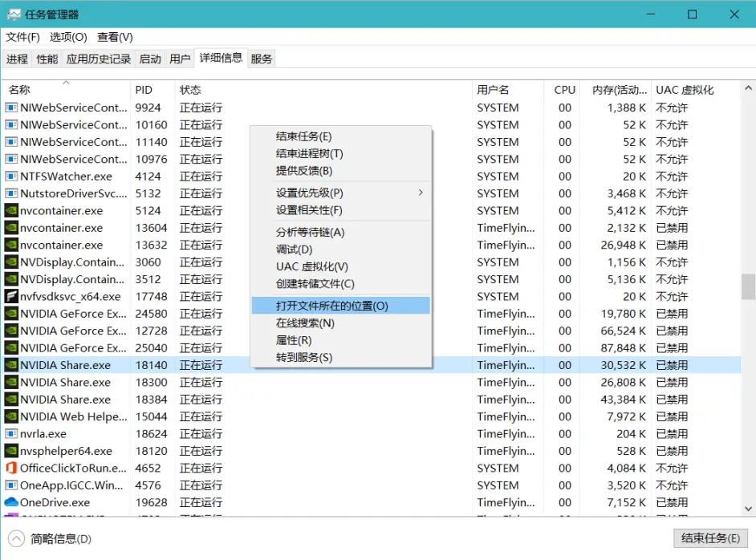Click the OneDrive.exe cloud icon
The image size is (756, 560).
click(11, 502)
